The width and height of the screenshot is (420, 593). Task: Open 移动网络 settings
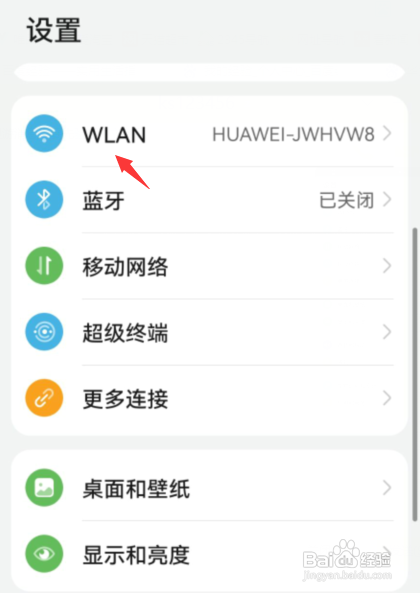tap(210, 266)
